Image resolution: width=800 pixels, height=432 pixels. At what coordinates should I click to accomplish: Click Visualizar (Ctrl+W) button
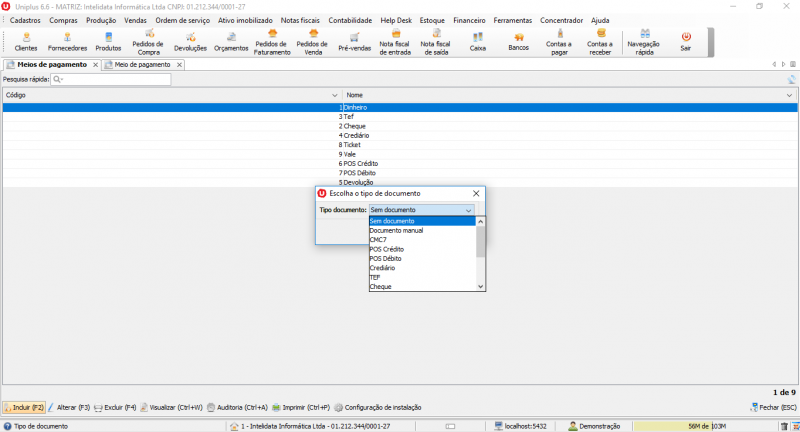click(171, 408)
